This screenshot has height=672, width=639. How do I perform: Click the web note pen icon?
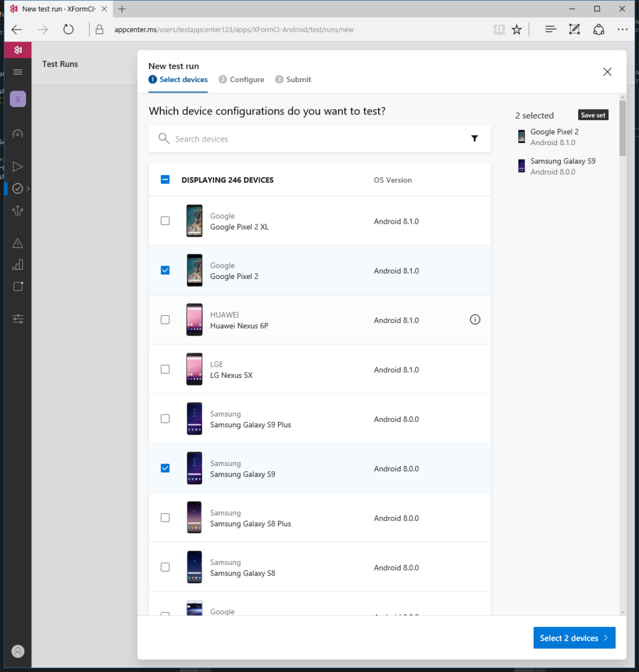point(574,29)
